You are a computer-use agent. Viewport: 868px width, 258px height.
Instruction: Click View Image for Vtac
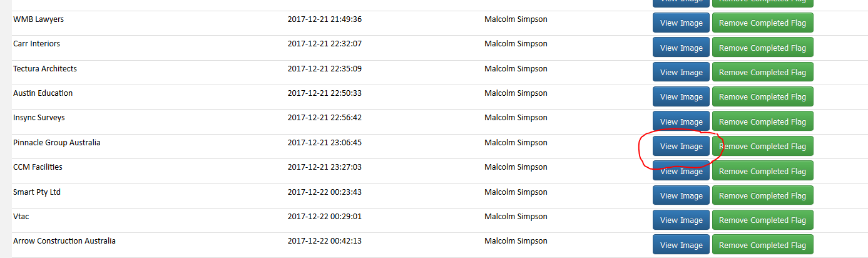681,220
